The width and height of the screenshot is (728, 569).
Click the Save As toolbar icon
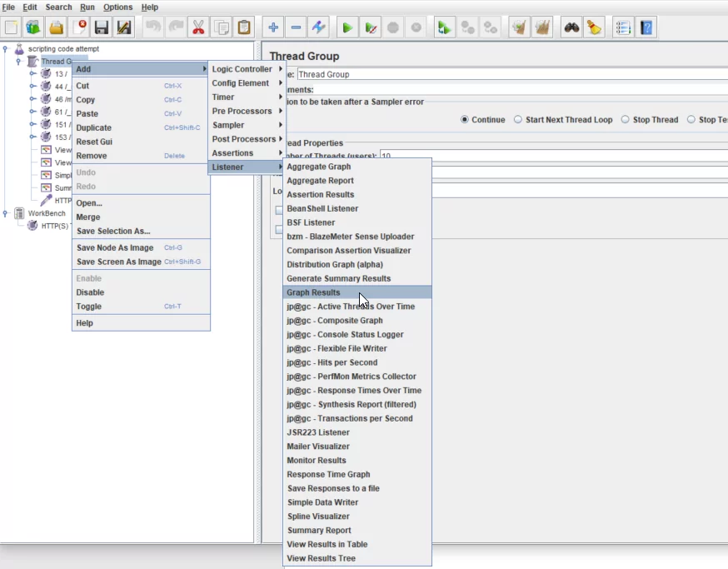pos(124,27)
